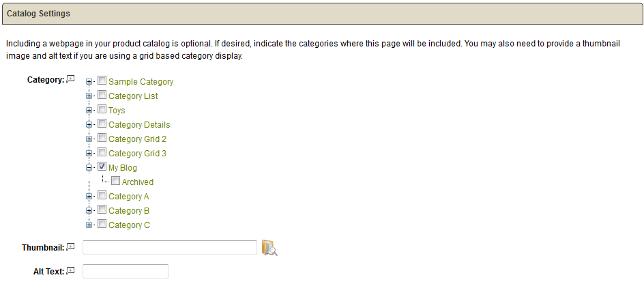Focus the Thumbnail text field
This screenshot has width=644, height=284.
[x=170, y=247]
